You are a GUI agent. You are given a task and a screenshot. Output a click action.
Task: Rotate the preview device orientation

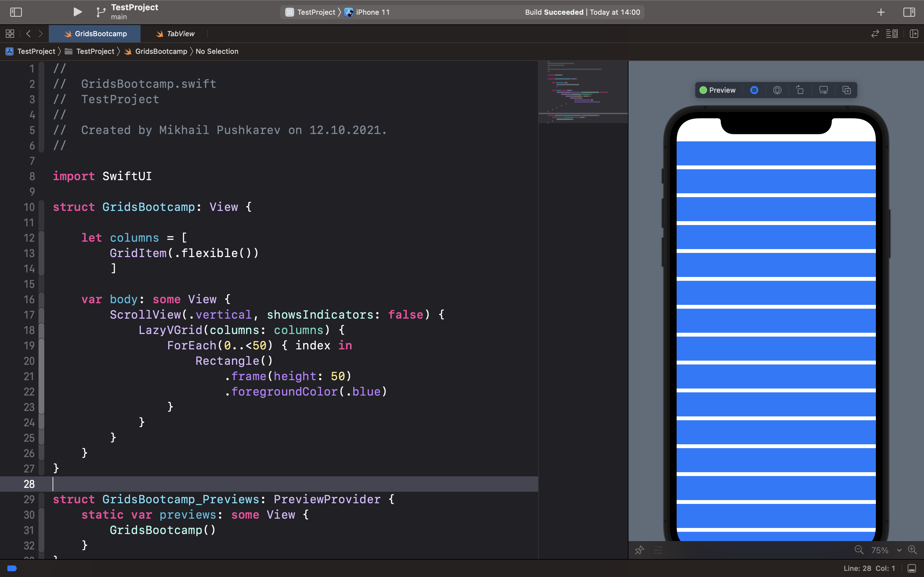(800, 90)
